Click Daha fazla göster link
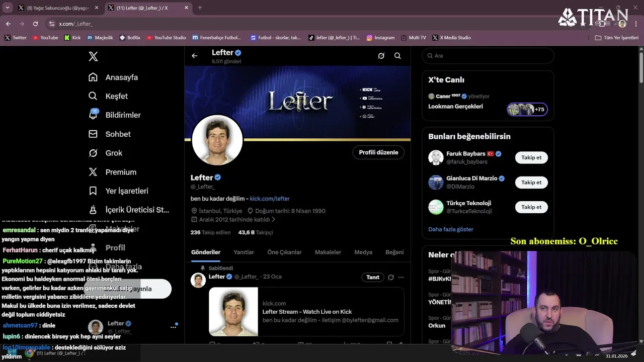Screen dimensions: 644x362 [x=451, y=229]
